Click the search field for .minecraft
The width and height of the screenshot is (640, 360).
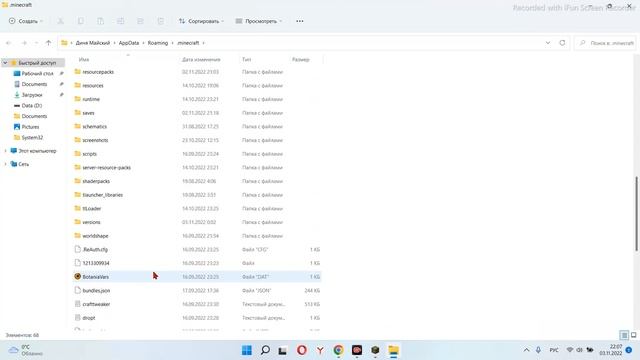point(606,43)
